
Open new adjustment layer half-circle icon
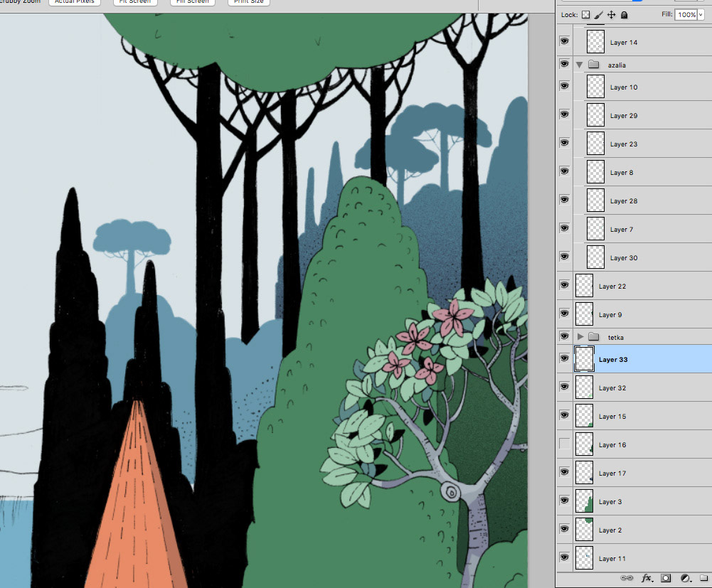click(686, 577)
